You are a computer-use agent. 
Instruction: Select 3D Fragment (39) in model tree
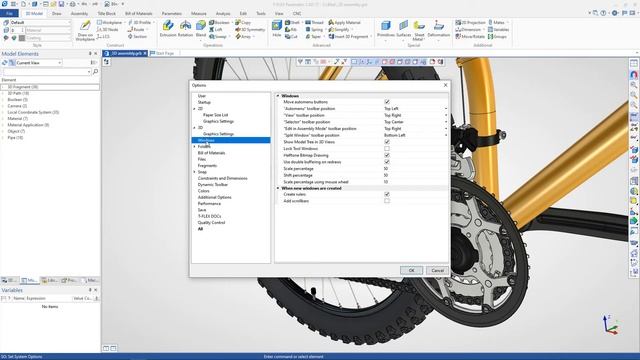coord(23,87)
